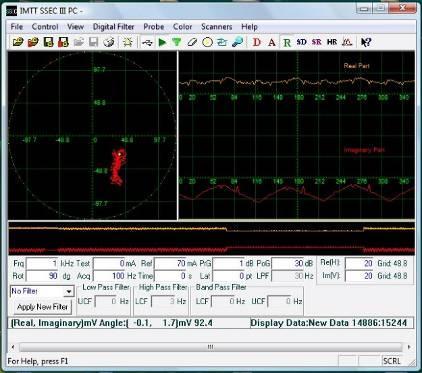Click the HR toolbar icon
Image resolution: width=422 pixels, height=373 pixels.
tap(332, 42)
